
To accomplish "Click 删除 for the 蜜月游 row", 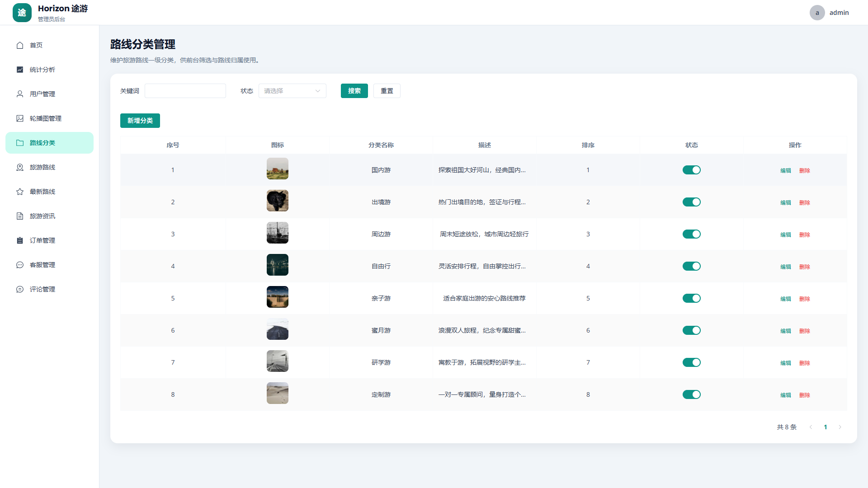I will pos(805,331).
